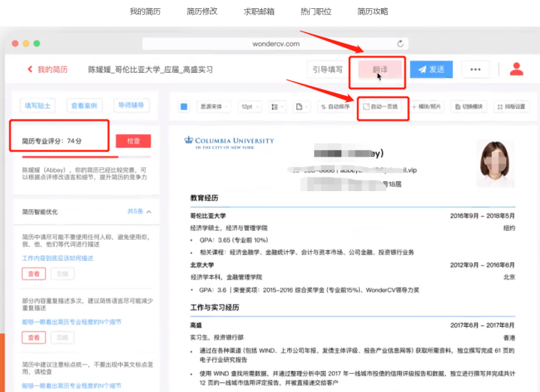Open the red user profile icon

(x=516, y=69)
